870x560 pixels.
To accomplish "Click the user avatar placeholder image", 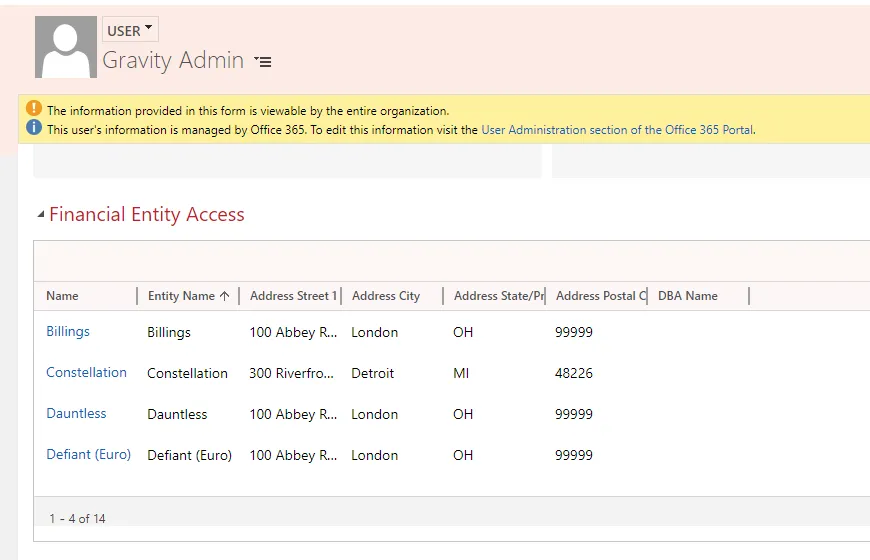I will (x=66, y=47).
